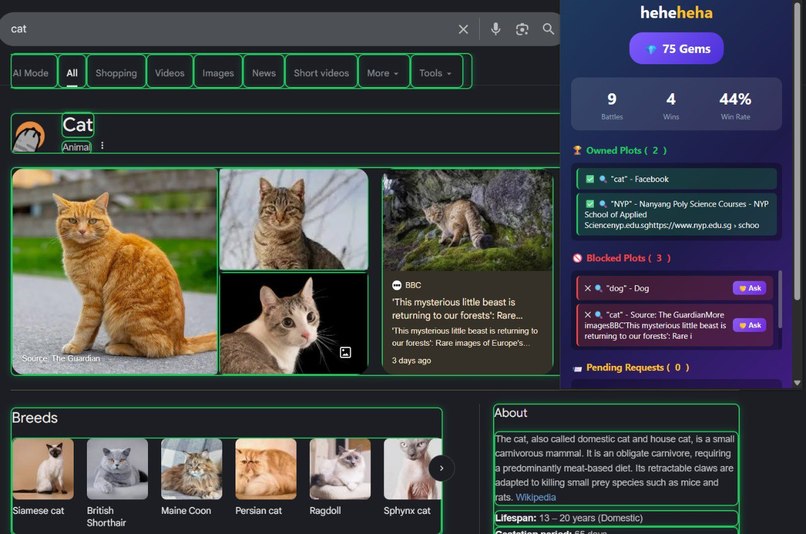806x534 pixels.
Task: Open the Wikipedia link in About
Action: click(536, 497)
